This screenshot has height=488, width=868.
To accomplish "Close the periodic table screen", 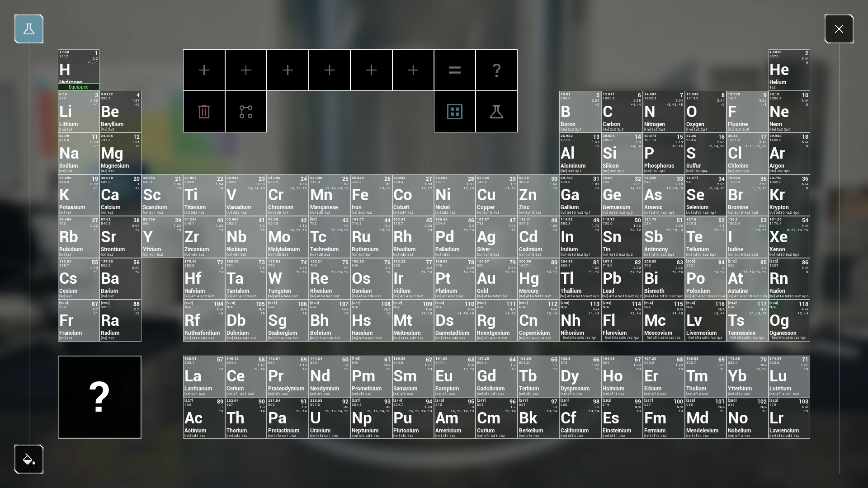I will click(x=839, y=29).
